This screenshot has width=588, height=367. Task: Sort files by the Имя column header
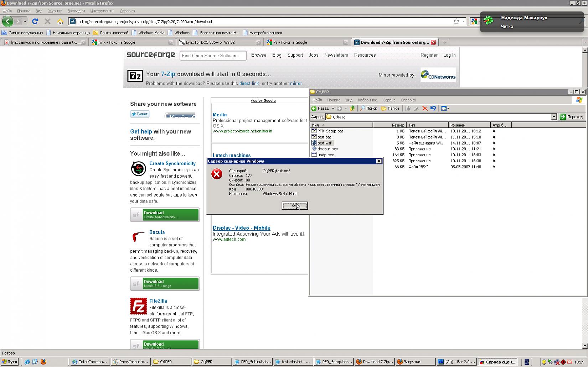(341, 125)
